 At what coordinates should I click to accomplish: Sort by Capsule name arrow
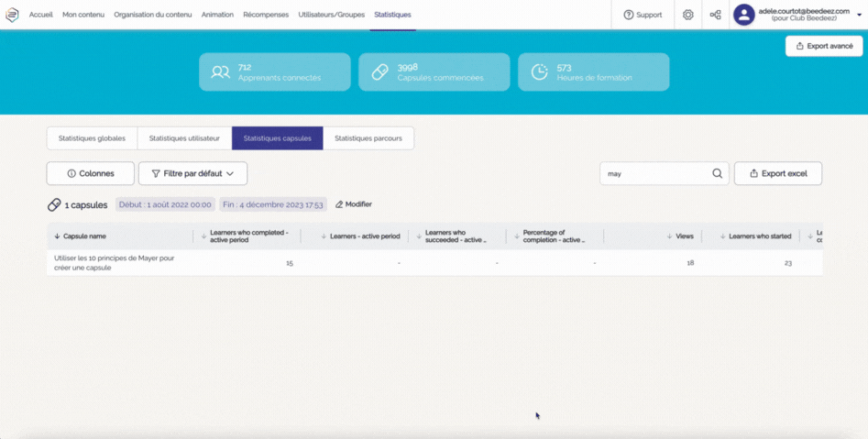tap(57, 236)
